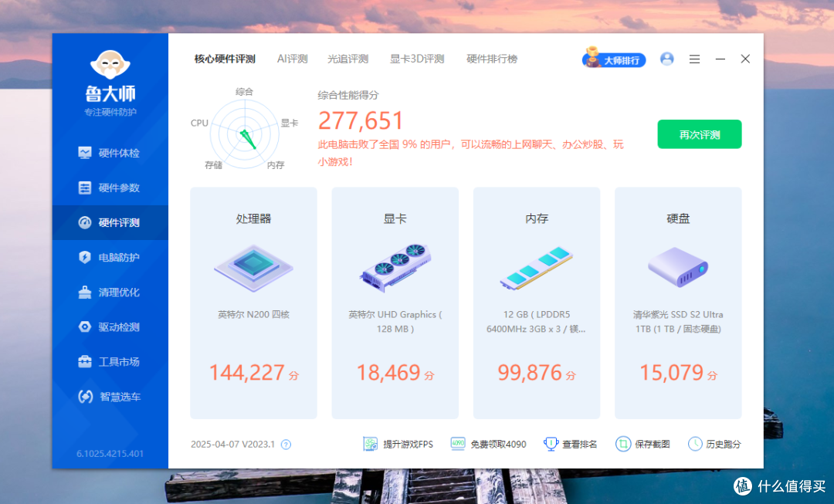
Task: Open 历史跑分 history link
Action: [714, 444]
